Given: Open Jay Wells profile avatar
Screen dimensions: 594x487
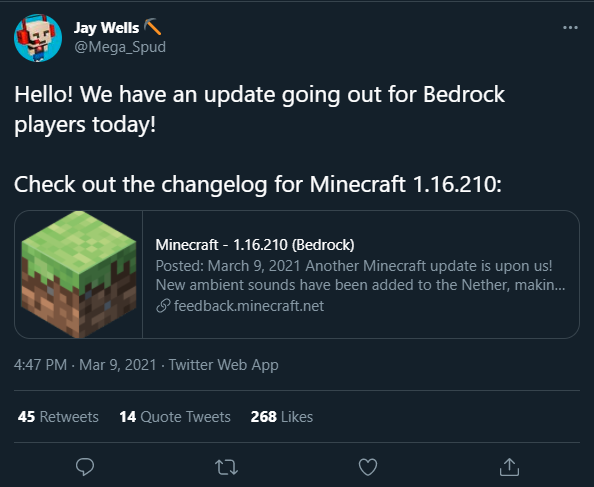Looking at the screenshot, I should [38, 38].
